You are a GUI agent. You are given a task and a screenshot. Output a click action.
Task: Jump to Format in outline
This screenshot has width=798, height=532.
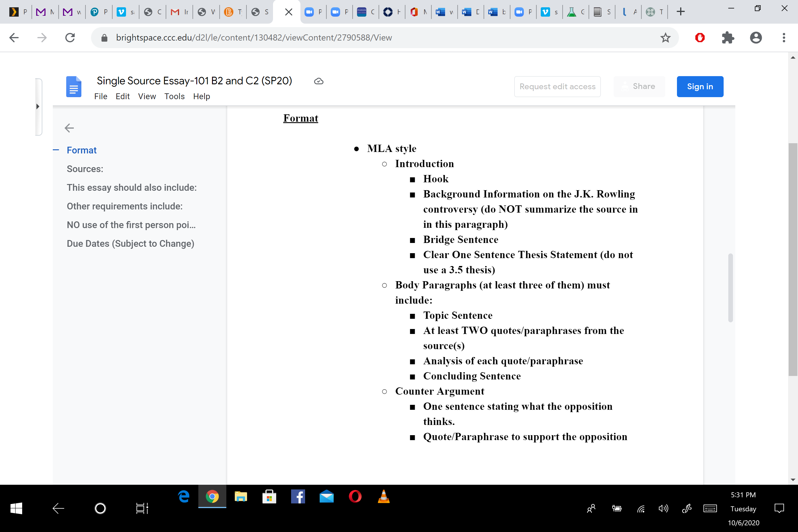(x=82, y=150)
